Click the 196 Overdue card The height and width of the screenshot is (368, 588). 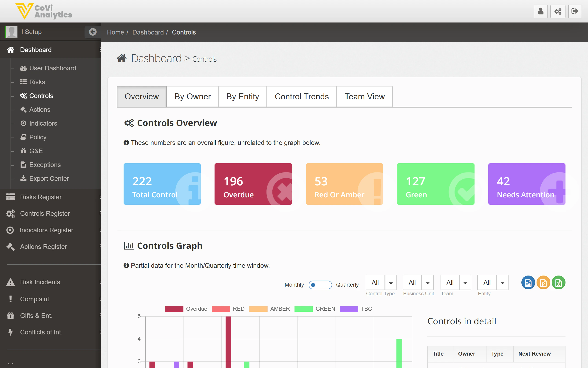[x=253, y=184]
